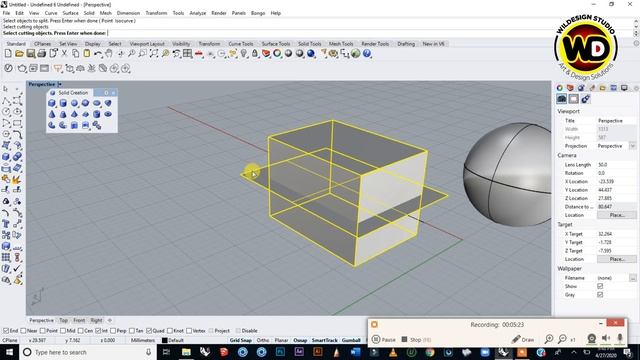Uncheck the Quad osnap checkbox
Viewport: 640px width, 360px height.
pyautogui.click(x=149, y=331)
